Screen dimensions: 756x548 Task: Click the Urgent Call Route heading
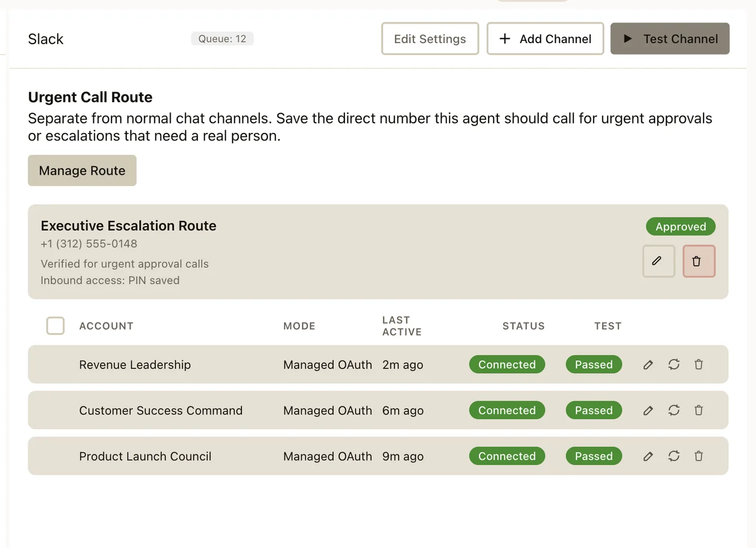pos(90,97)
